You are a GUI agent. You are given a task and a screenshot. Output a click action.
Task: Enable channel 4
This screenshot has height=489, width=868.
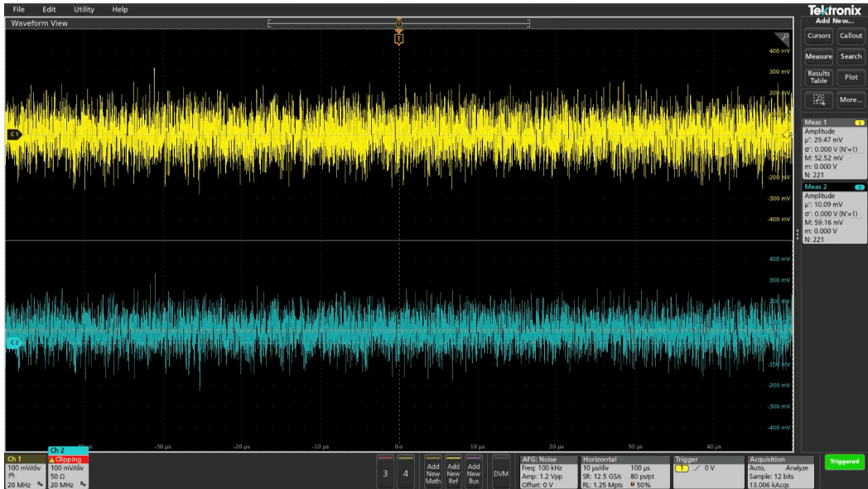click(406, 472)
